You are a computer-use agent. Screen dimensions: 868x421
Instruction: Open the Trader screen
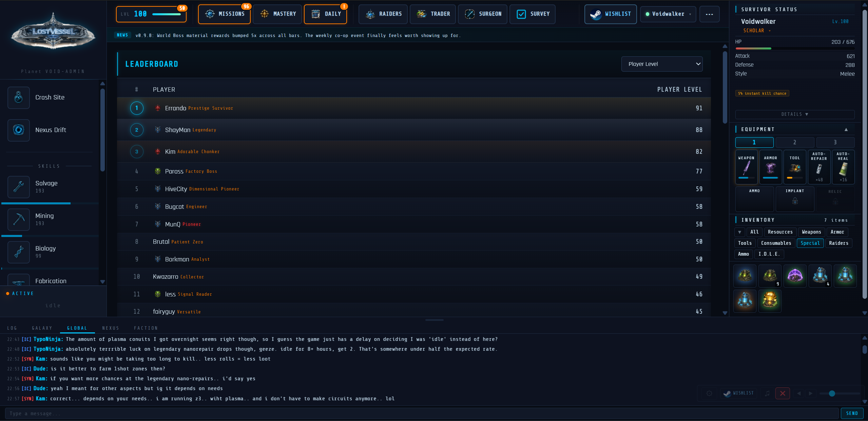[433, 14]
